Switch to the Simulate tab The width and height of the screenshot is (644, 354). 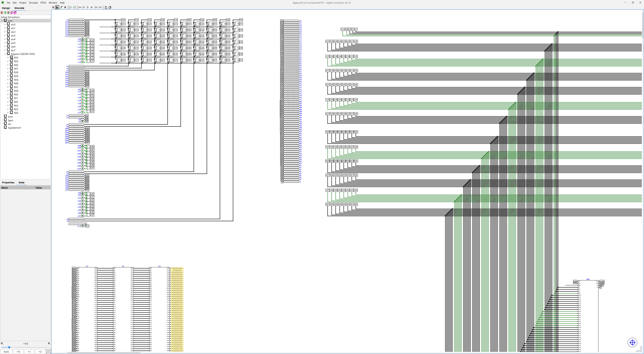pos(19,8)
